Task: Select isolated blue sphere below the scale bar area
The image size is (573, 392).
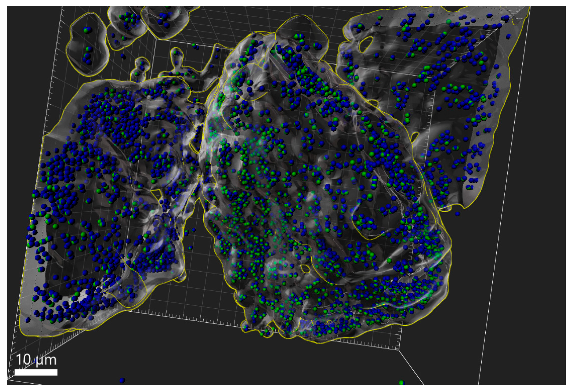Action: (x=122, y=380)
